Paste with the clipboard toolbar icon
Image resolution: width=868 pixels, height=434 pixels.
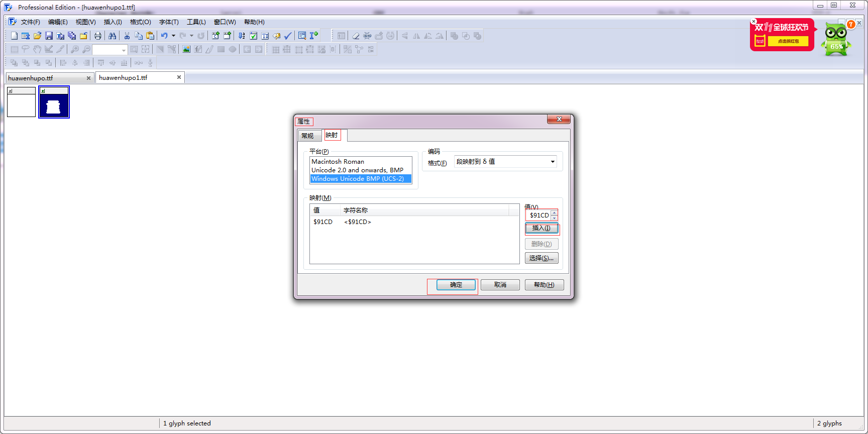pos(150,36)
